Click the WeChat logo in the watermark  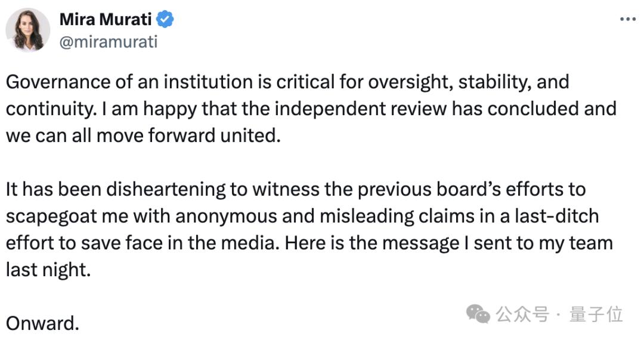(478, 313)
